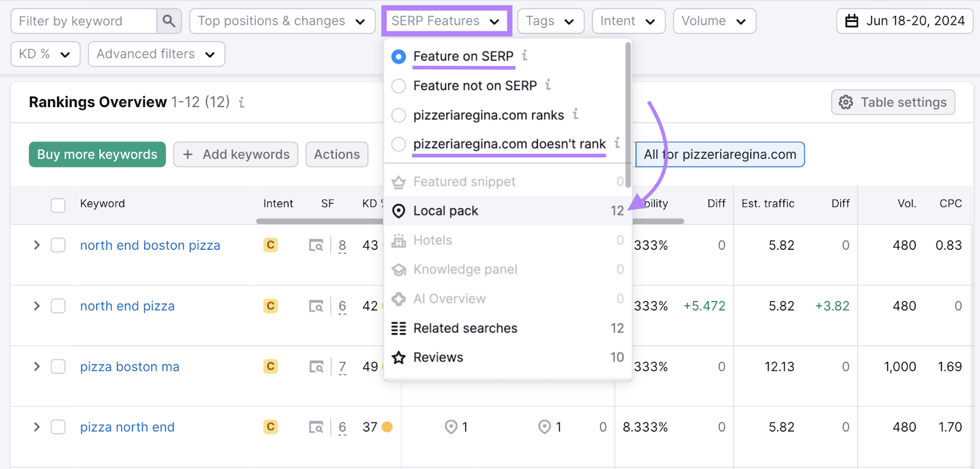Viewport: 980px width, 469px height.
Task: Select pizzeriaregina.com ranks radio option
Action: pyautogui.click(x=399, y=115)
